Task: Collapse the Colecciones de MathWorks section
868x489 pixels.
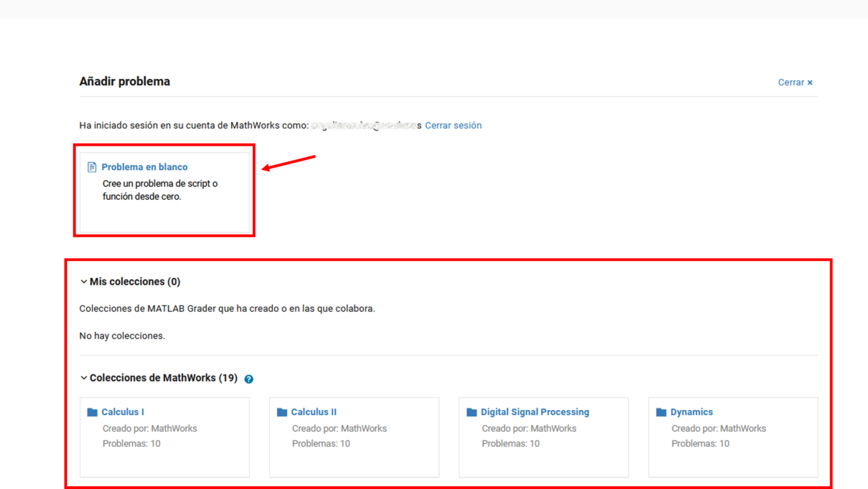Action: tap(84, 378)
